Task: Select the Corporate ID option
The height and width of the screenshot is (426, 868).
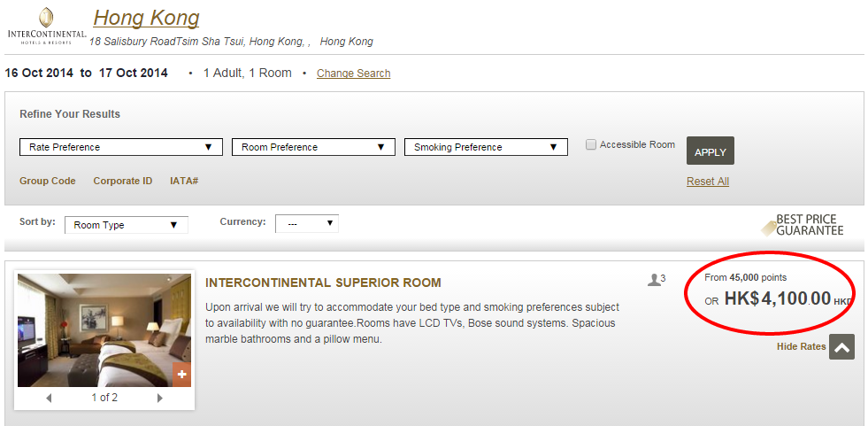Action: click(x=123, y=182)
